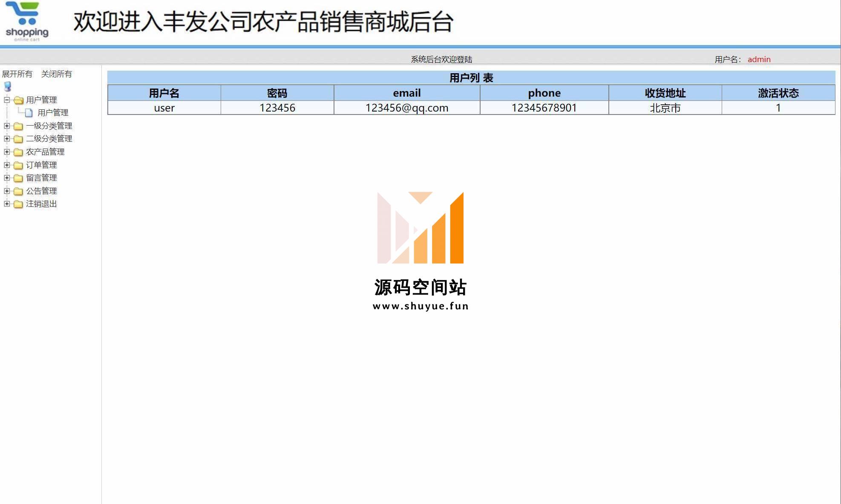This screenshot has width=841, height=504.
Task: Click the 123456@qq.com email cell
Action: pos(407,108)
